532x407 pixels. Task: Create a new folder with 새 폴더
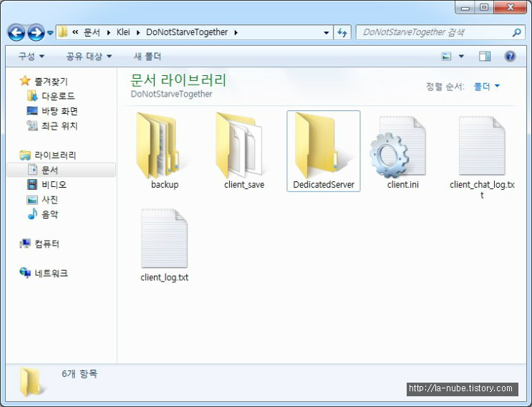click(x=147, y=57)
